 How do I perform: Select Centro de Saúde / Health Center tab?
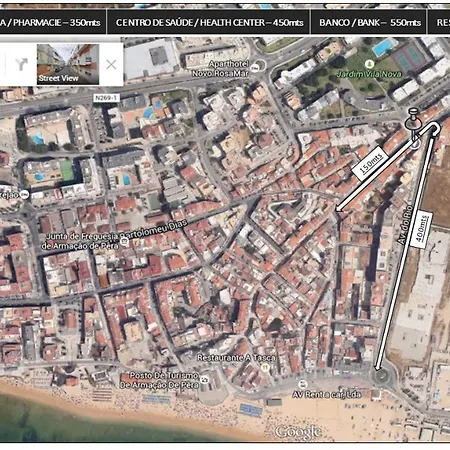tap(209, 22)
